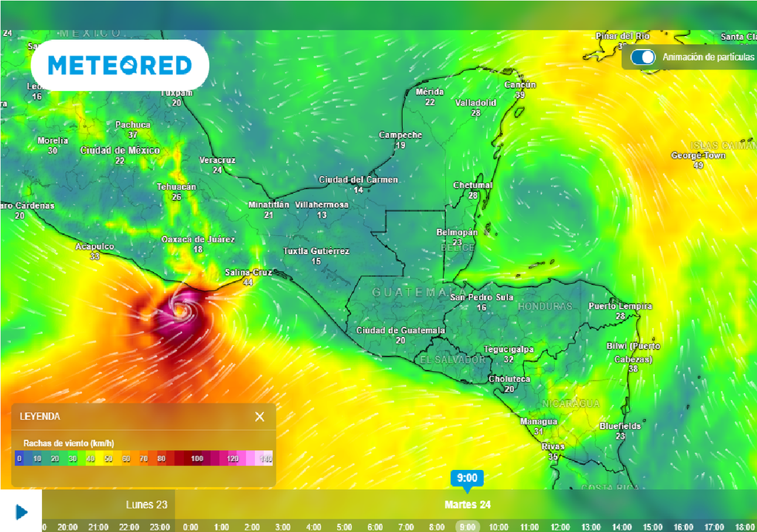Click the Martes 24 day label
Viewport: 757px width, 532px height.
coord(467,505)
